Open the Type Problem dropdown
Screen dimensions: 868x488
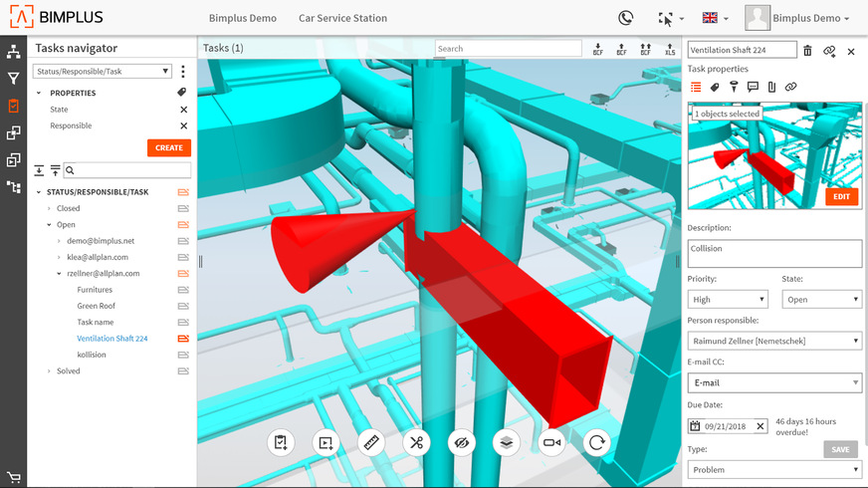coord(773,469)
